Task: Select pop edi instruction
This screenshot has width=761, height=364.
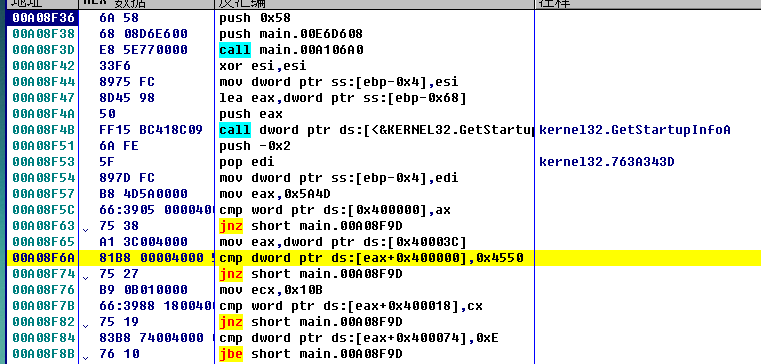Action: tap(247, 162)
